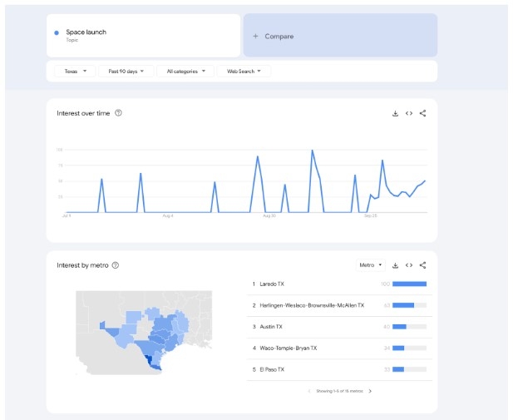Share the Interest by metro card
The image size is (513, 420).
coord(423,265)
